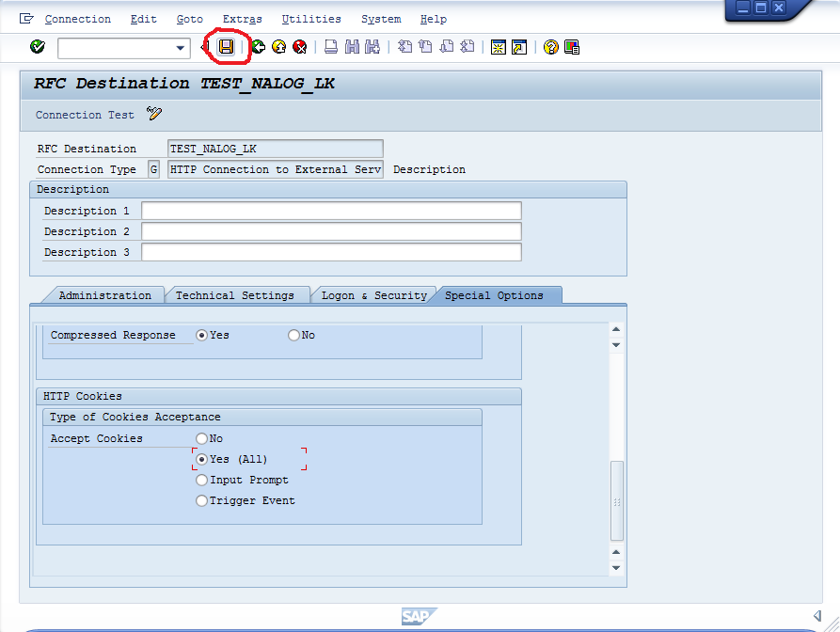Click the red Cancel icon in toolbar
Image resolution: width=840 pixels, height=632 pixels.
point(299,47)
